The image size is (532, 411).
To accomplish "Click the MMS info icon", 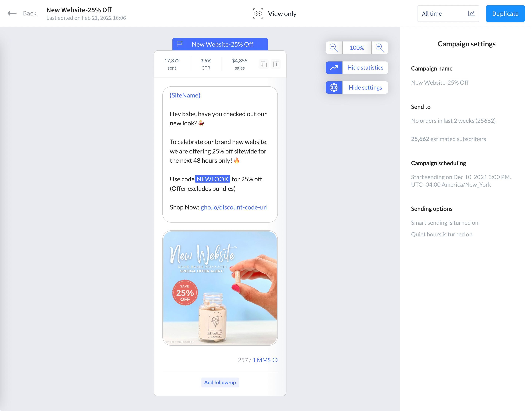I will click(x=275, y=360).
